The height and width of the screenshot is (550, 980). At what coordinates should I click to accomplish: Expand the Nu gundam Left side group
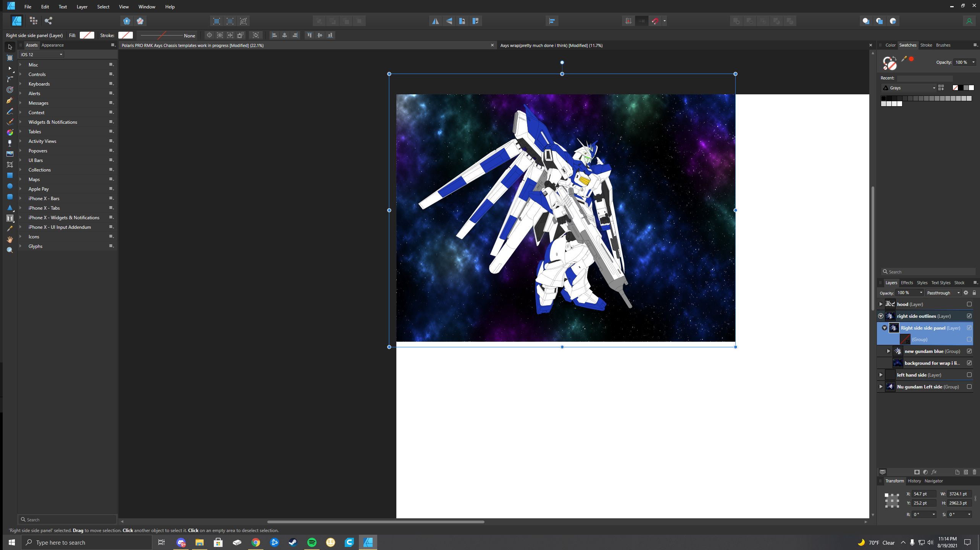(x=881, y=387)
